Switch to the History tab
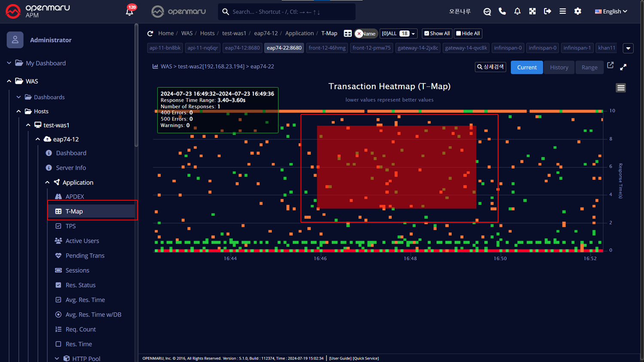The width and height of the screenshot is (644, 362). click(559, 67)
